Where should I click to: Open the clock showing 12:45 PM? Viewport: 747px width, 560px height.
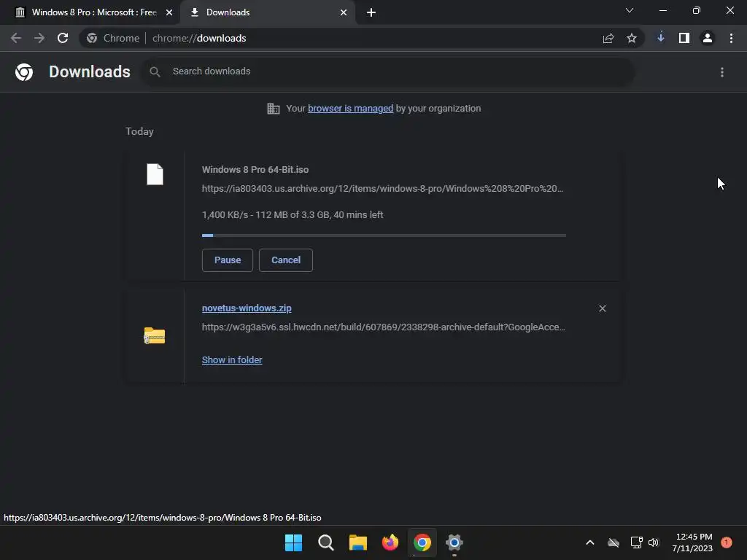point(692,542)
